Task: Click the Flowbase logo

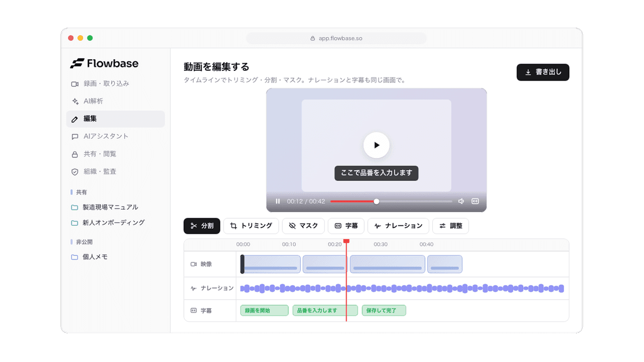Action: (x=104, y=63)
